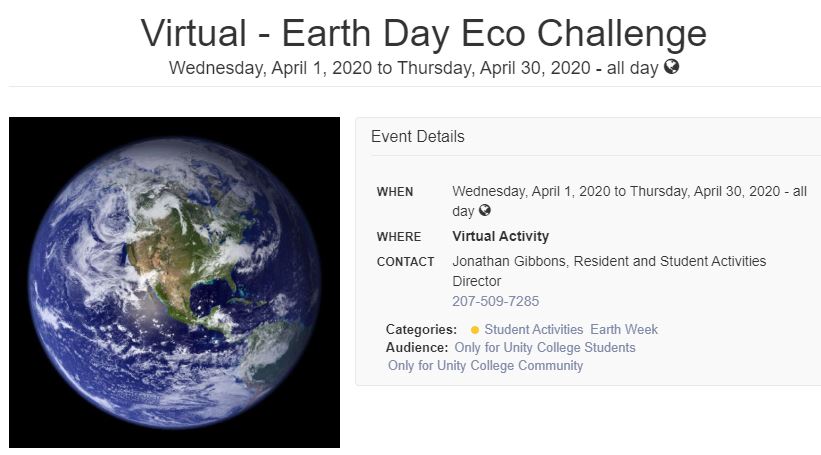821x455 pixels.
Task: Click the Virtual - Earth Day Eco Challenge title
Action: 423,33
